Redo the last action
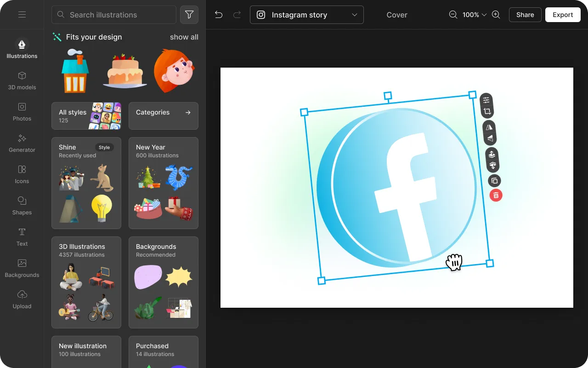The width and height of the screenshot is (588, 368). [x=237, y=15]
